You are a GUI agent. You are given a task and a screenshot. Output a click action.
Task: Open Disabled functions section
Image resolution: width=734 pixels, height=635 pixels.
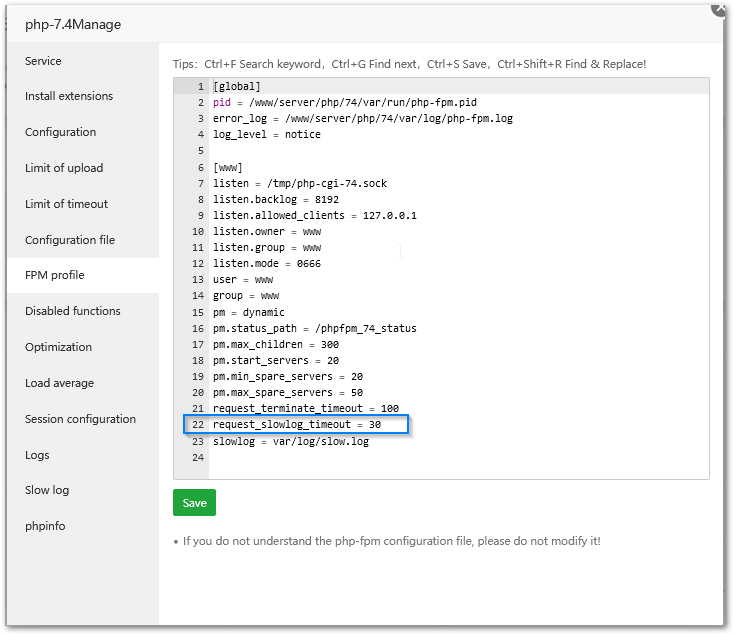[x=73, y=311]
